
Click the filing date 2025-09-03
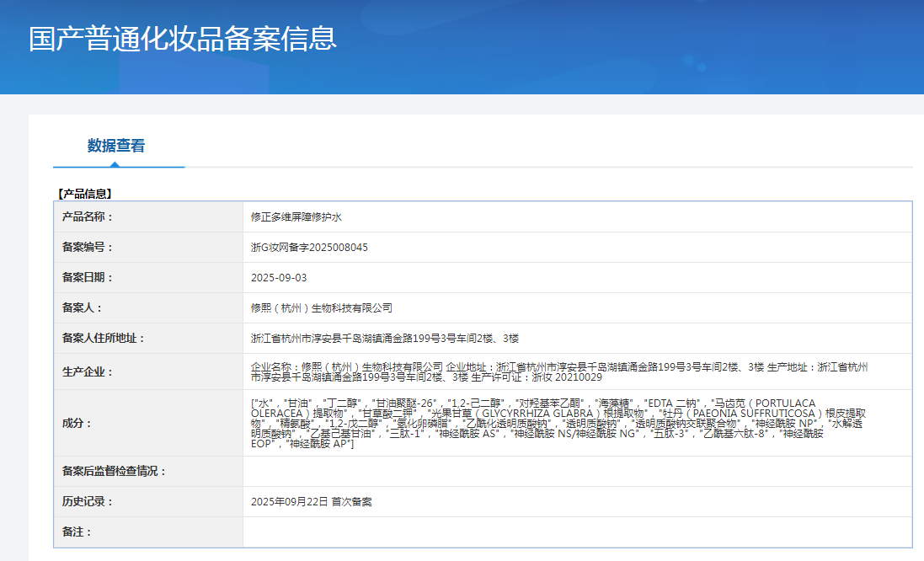coord(279,278)
